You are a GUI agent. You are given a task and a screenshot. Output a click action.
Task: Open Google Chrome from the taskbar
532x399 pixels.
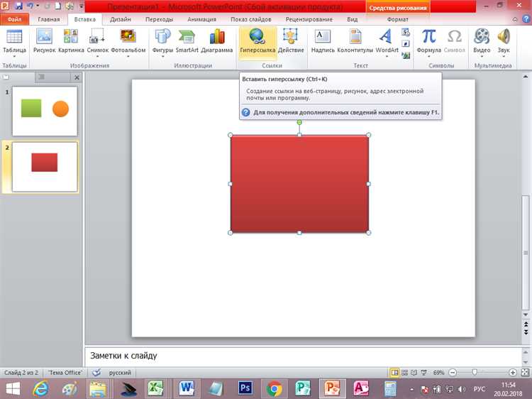click(274, 388)
